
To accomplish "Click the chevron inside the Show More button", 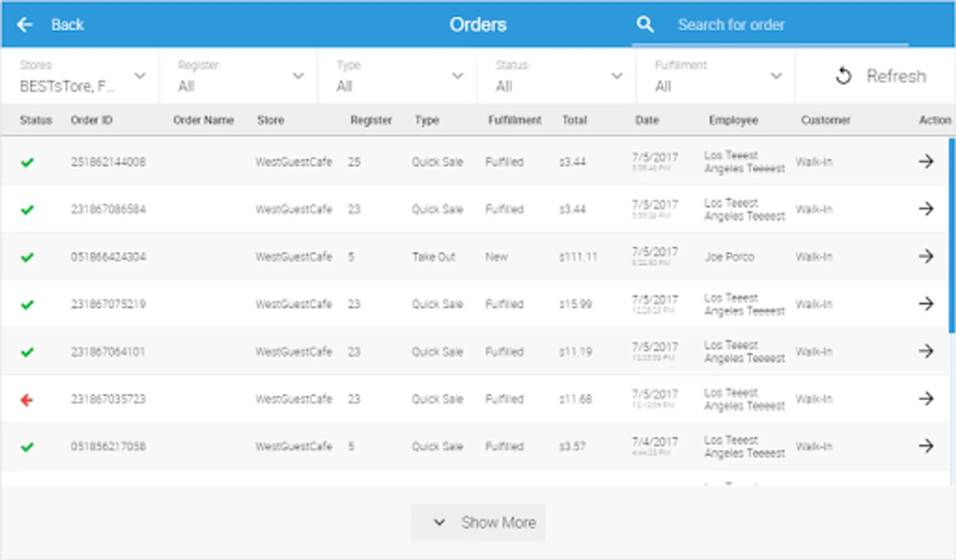I will pyautogui.click(x=439, y=523).
